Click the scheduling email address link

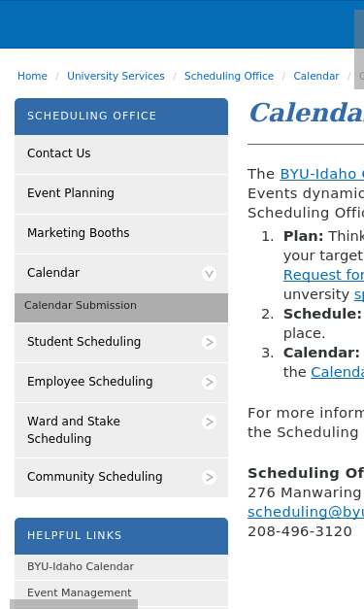pyautogui.click(x=306, y=512)
